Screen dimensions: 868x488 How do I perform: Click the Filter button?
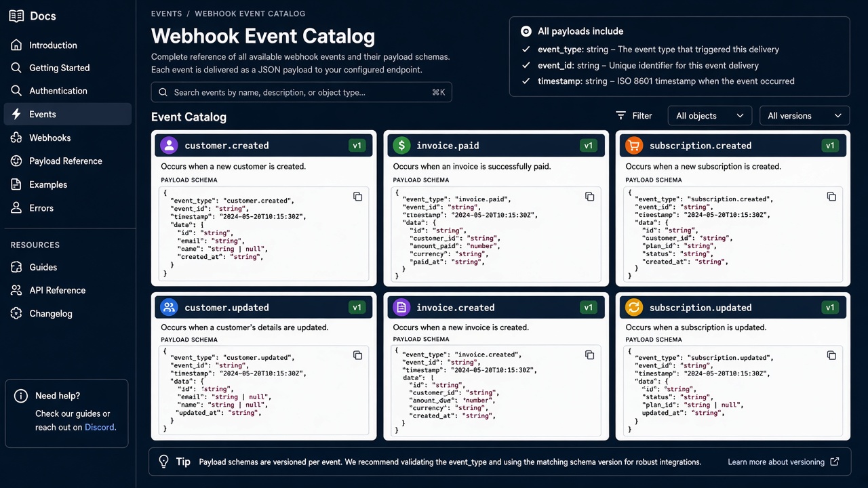pyautogui.click(x=634, y=116)
